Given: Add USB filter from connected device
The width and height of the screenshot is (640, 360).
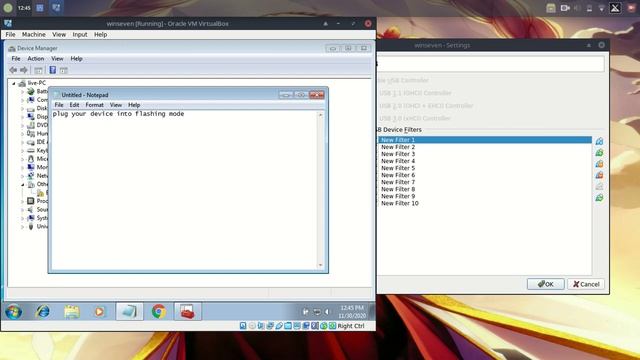Looking at the screenshot, I should click(x=599, y=153).
